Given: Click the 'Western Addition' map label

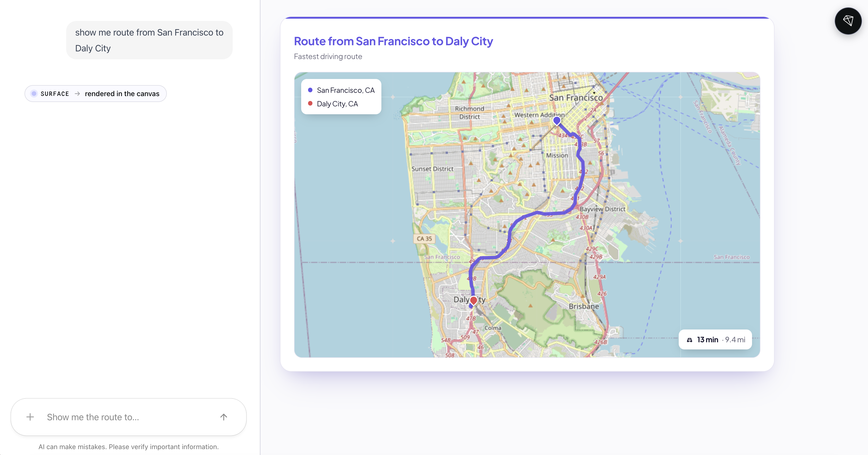Looking at the screenshot, I should [539, 115].
